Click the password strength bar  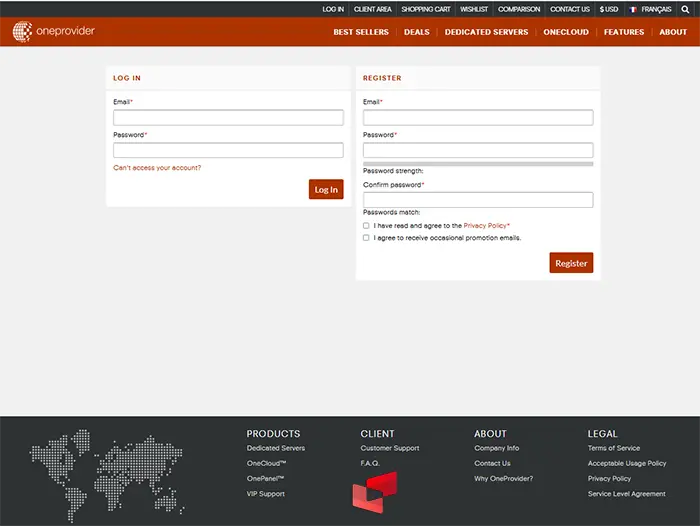477,163
